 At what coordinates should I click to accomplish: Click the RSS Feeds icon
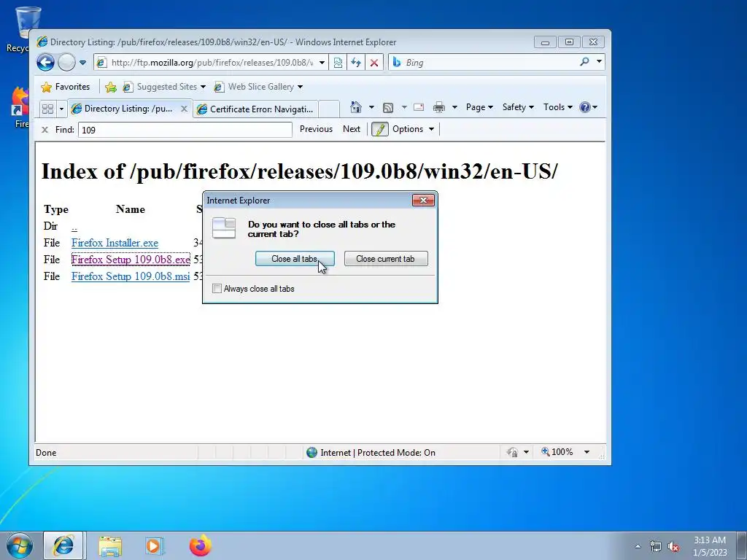[388, 108]
